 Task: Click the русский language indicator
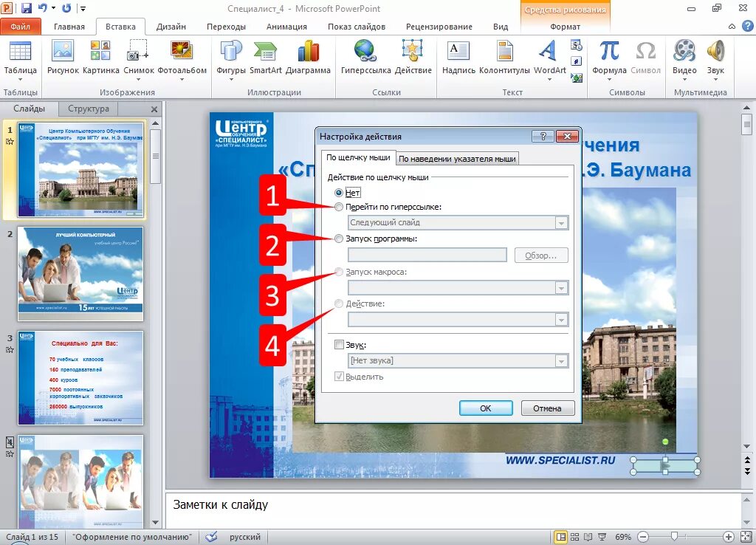[x=245, y=536]
